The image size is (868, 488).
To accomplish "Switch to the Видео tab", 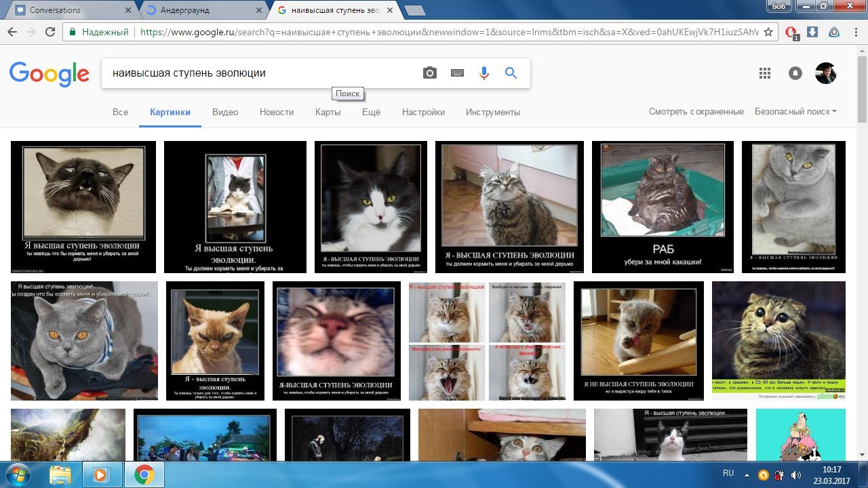I will click(x=225, y=112).
